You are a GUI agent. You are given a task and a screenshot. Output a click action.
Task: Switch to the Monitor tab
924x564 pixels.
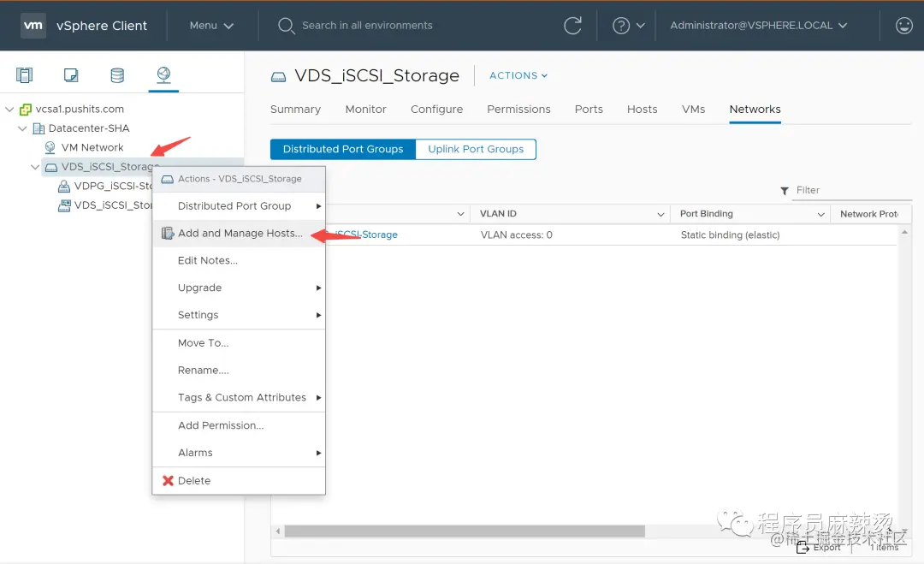point(365,109)
